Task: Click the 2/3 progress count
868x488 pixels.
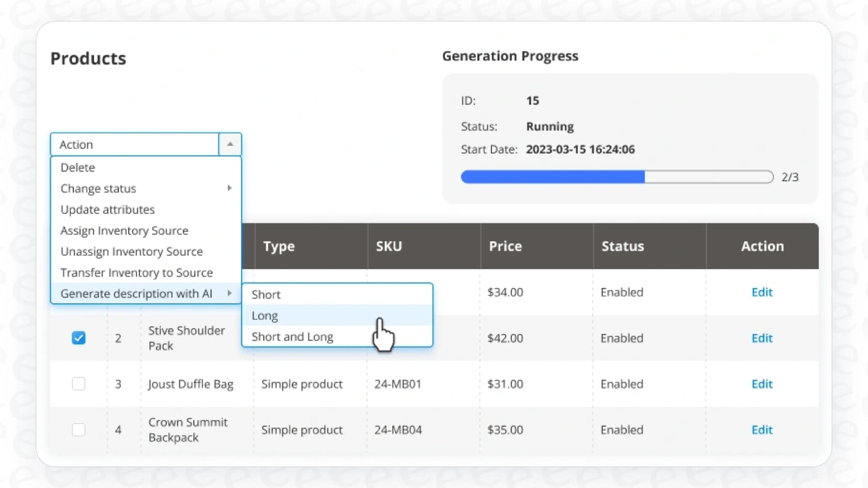Action: tap(790, 177)
